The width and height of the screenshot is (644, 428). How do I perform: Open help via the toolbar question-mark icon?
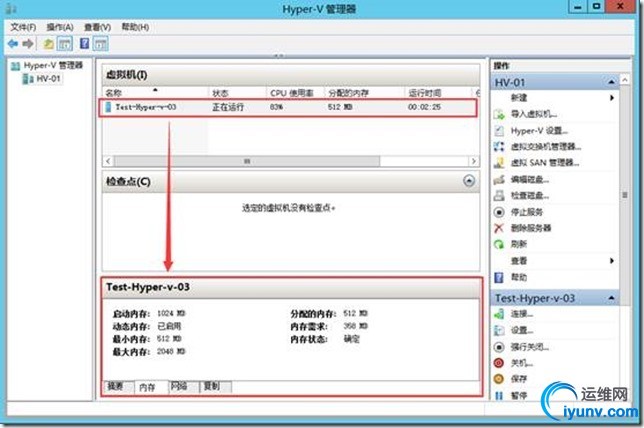(x=84, y=44)
